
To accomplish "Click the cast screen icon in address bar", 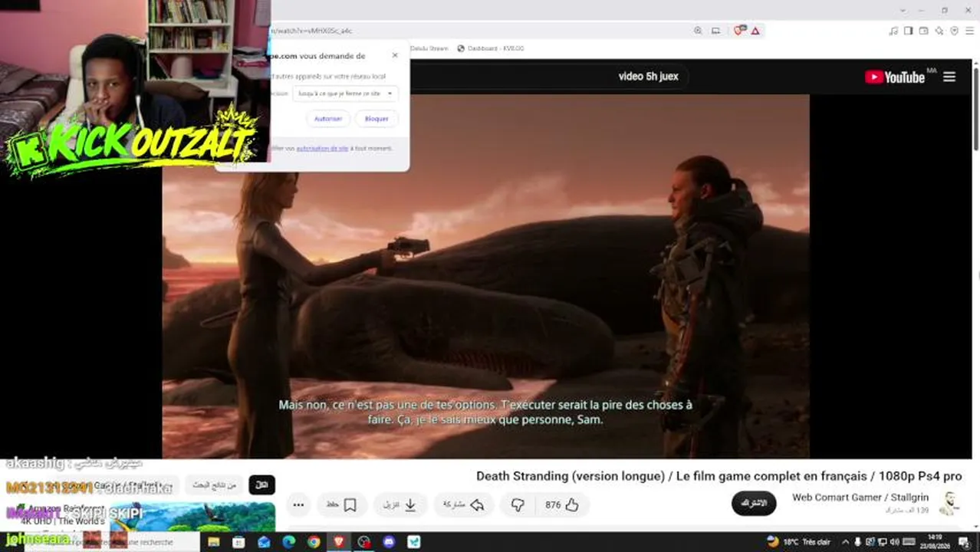I will pos(715,31).
